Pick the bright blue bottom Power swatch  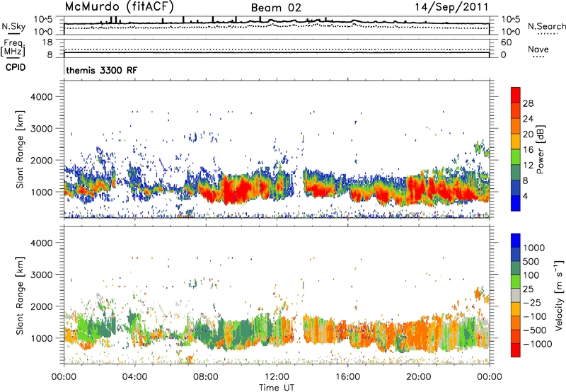(516, 203)
